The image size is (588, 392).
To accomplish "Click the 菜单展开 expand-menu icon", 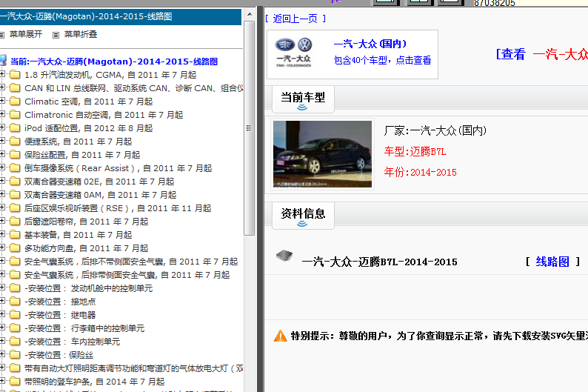I will tap(1, 35).
